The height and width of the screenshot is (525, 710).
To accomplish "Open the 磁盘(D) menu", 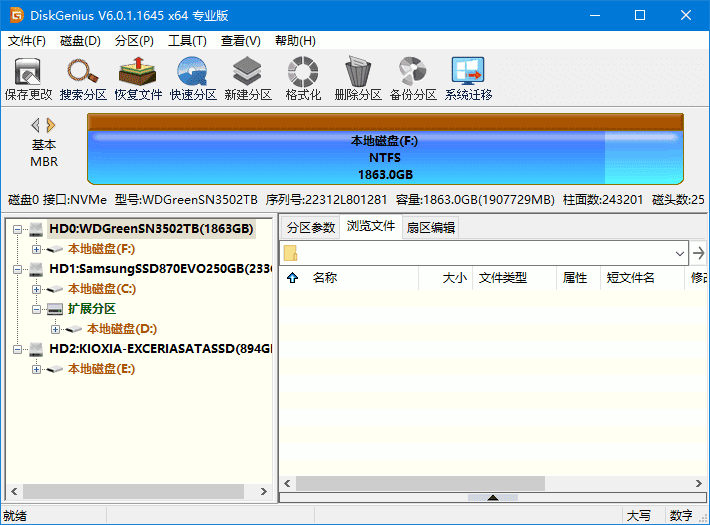I will click(x=80, y=41).
